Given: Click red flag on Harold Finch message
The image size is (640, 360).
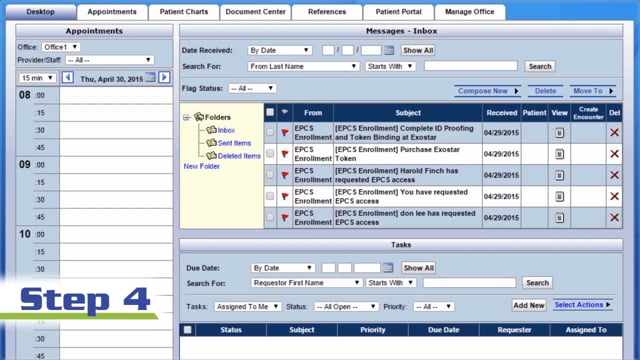Looking at the screenshot, I should [x=285, y=175].
